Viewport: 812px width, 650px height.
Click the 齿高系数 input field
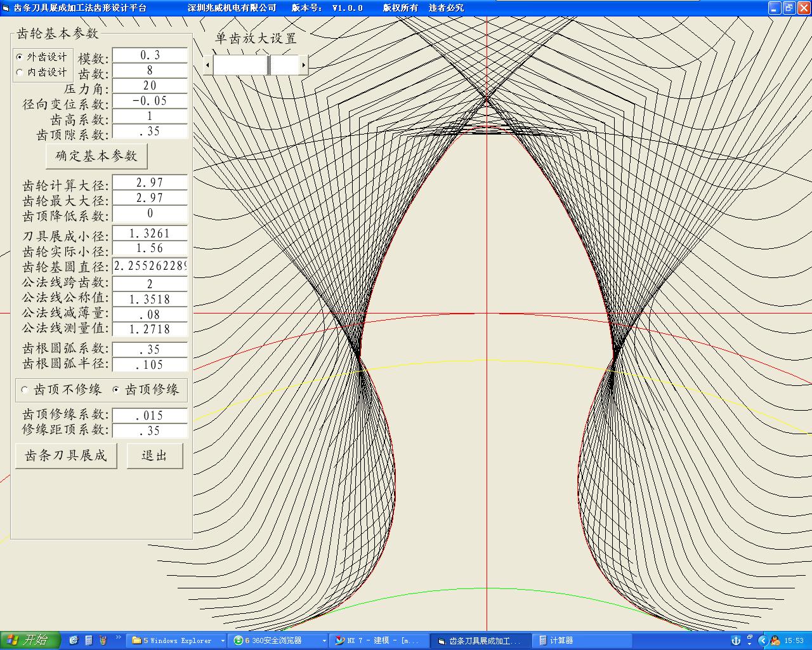(x=150, y=116)
